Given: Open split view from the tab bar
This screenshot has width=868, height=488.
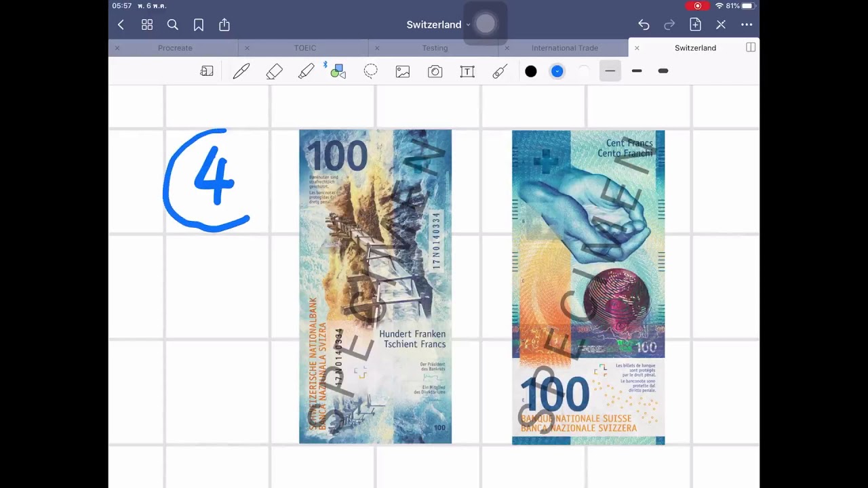Looking at the screenshot, I should [751, 47].
